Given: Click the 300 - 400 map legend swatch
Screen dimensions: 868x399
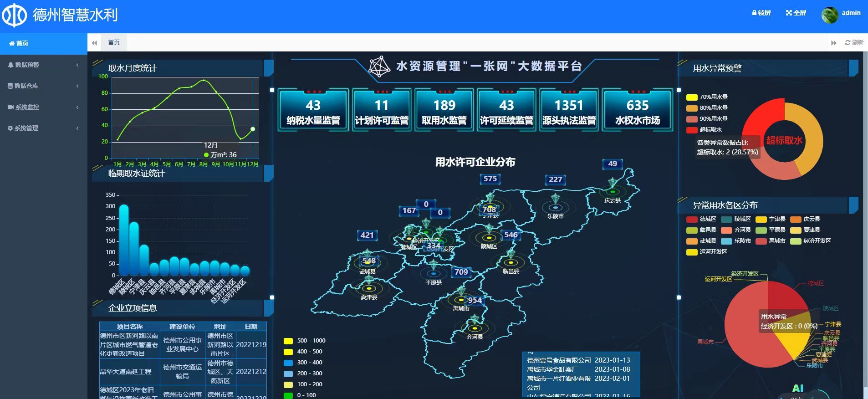Looking at the screenshot, I should coord(288,363).
